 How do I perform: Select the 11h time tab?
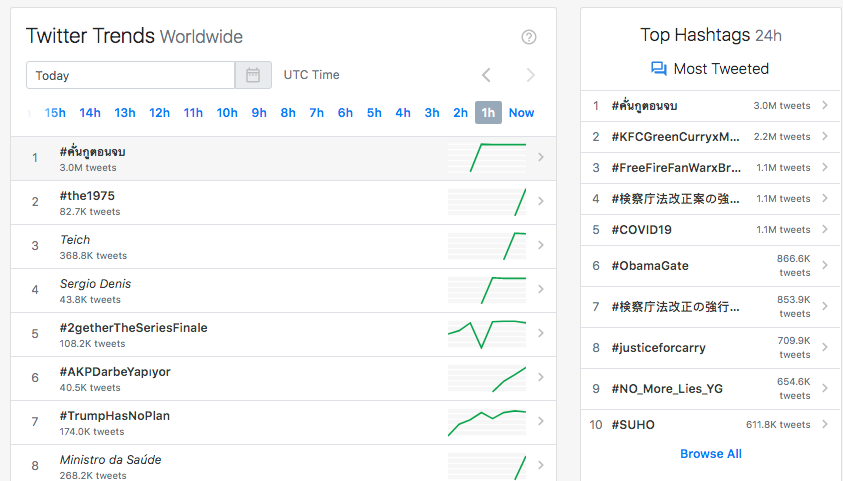click(193, 113)
